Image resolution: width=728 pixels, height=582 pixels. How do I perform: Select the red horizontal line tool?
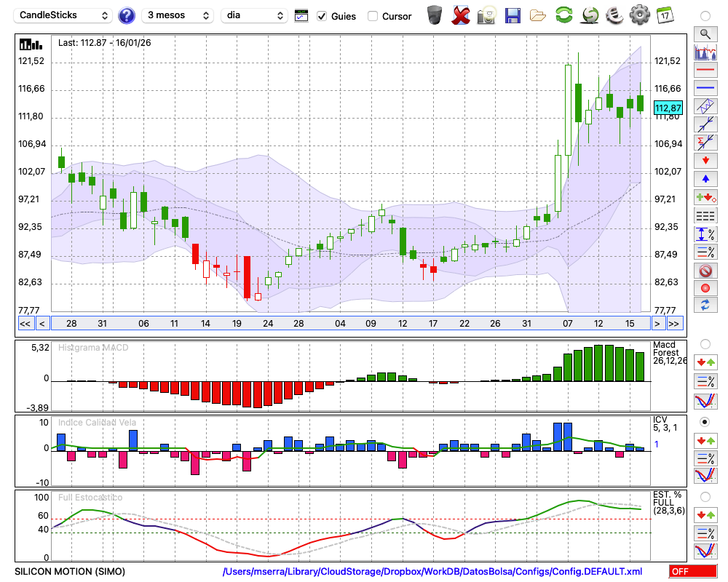pyautogui.click(x=705, y=71)
